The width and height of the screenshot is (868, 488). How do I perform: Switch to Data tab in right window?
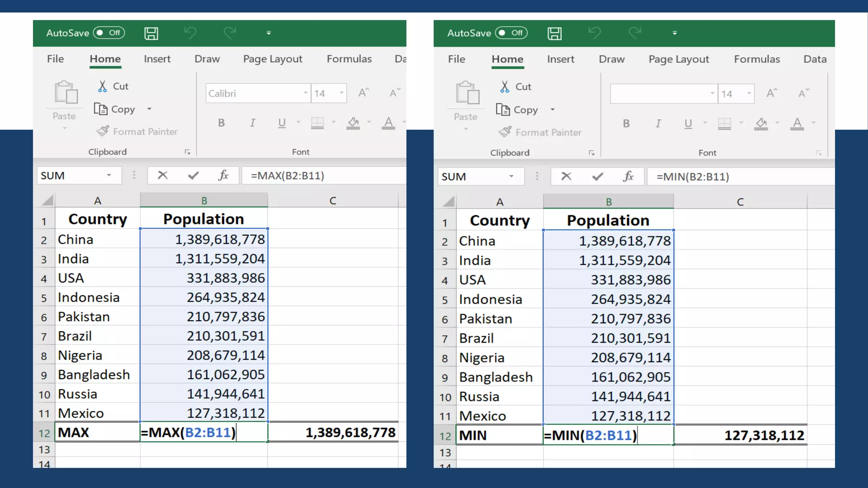click(815, 59)
